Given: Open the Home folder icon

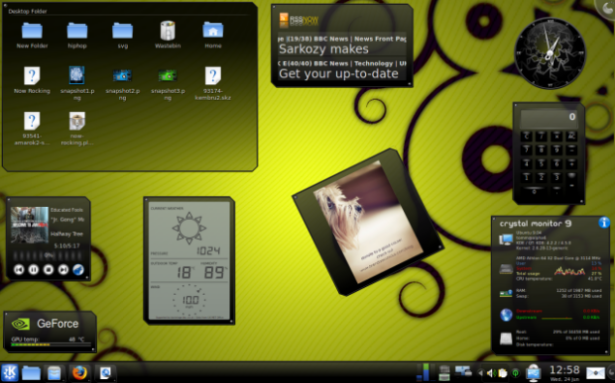Looking at the screenshot, I should click(213, 30).
